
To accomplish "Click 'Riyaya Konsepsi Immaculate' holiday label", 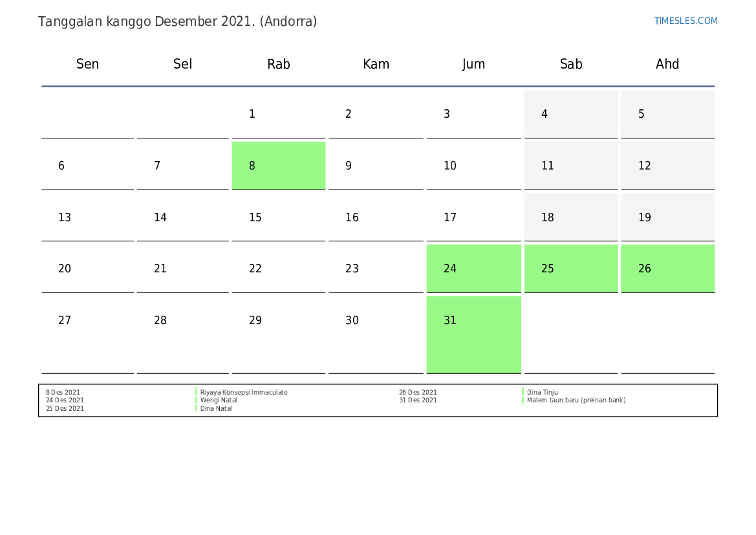I will pos(244,392).
